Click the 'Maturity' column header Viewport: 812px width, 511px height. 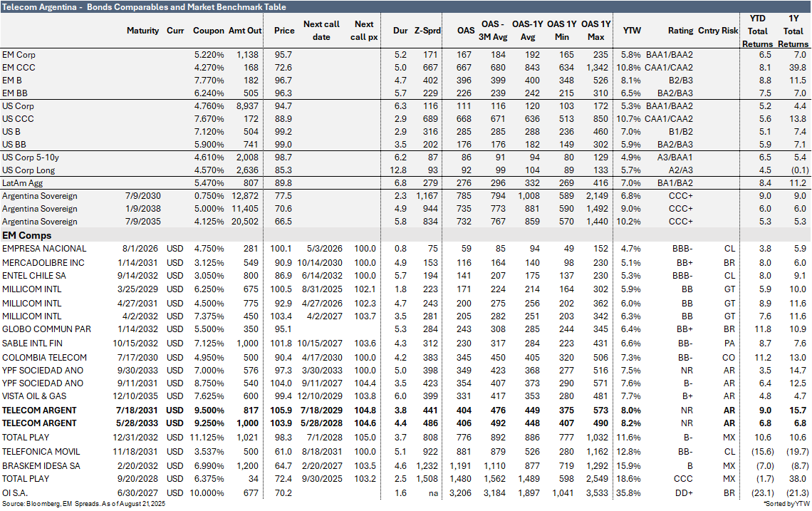point(143,31)
